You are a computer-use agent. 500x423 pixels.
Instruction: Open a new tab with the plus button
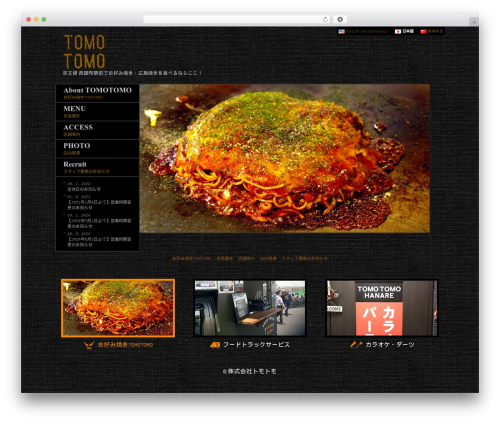tap(474, 22)
